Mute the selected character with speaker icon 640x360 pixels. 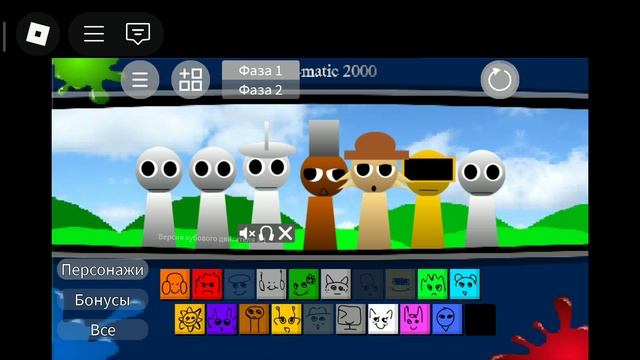247,233
